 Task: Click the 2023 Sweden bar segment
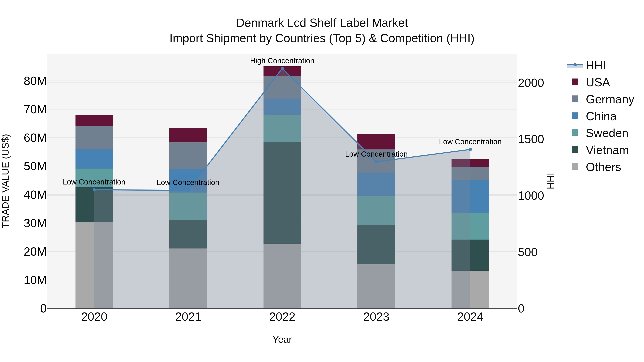coord(376,211)
